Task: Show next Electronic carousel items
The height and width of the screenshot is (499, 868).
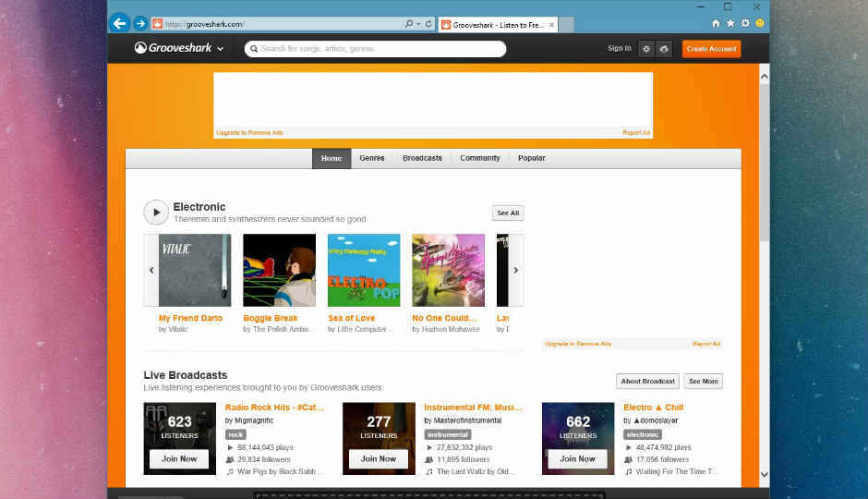Action: (x=516, y=270)
